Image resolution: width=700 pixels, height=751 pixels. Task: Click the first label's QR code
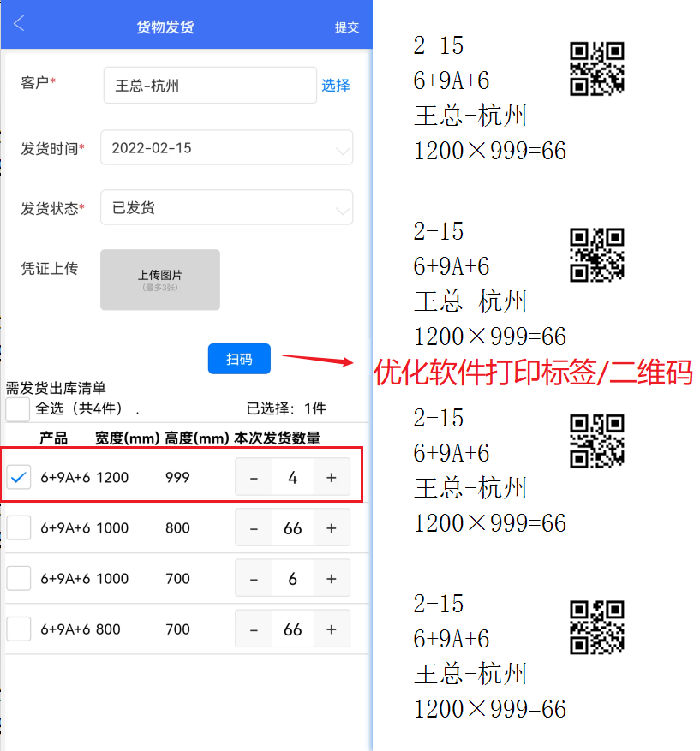coord(597,69)
